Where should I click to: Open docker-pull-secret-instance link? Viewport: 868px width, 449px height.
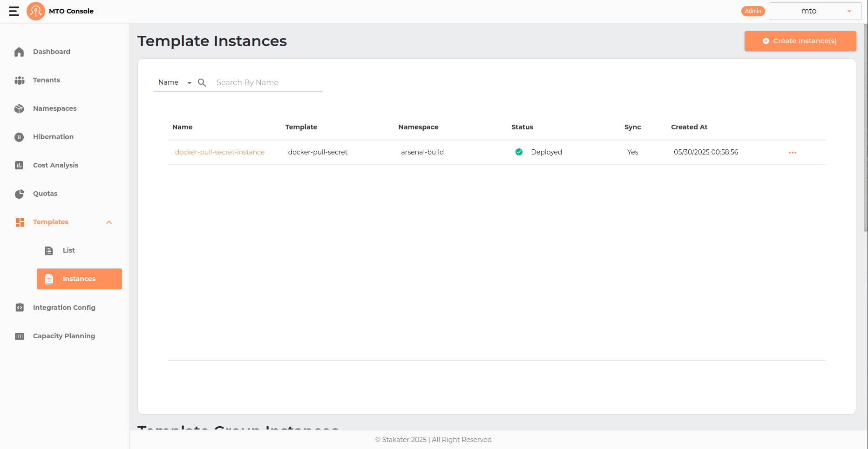pos(220,152)
